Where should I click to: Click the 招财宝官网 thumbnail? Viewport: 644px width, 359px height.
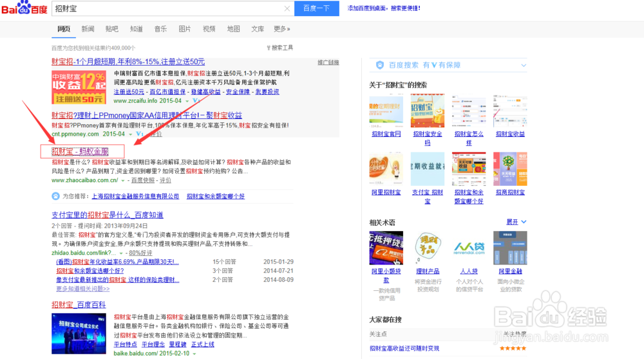(x=386, y=111)
